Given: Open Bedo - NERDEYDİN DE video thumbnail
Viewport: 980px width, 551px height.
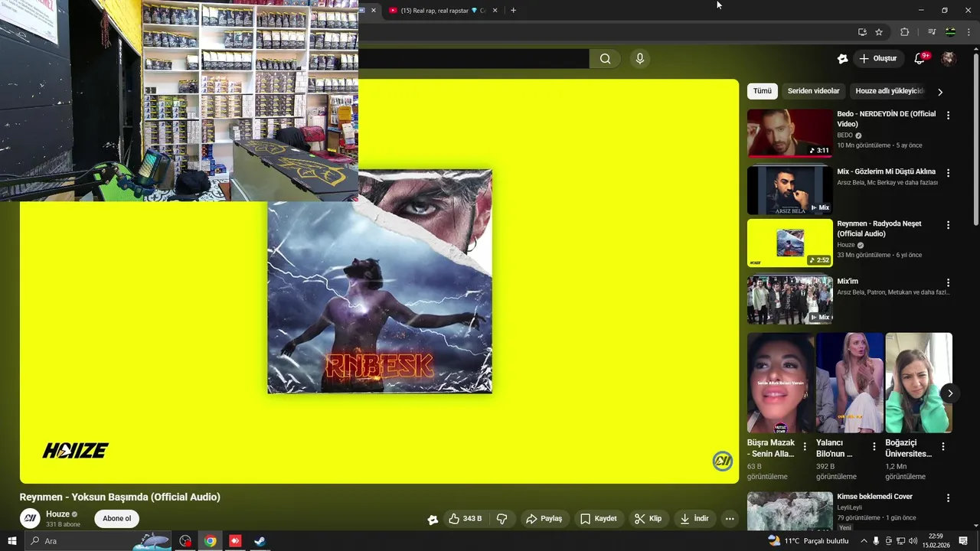Looking at the screenshot, I should click(789, 132).
